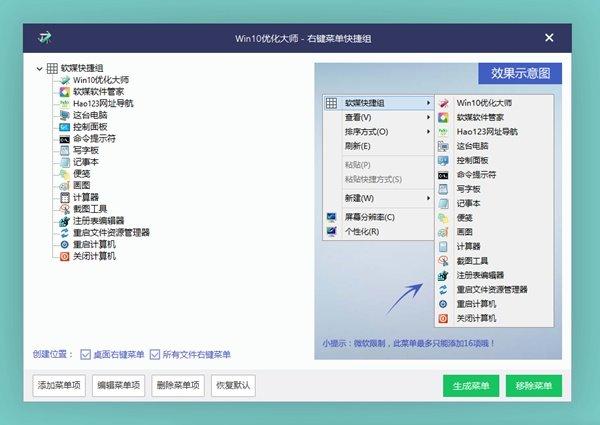Image resolution: width=600 pixels, height=425 pixels.
Task: Select the 便笺 icon in the tree
Action: coord(65,174)
